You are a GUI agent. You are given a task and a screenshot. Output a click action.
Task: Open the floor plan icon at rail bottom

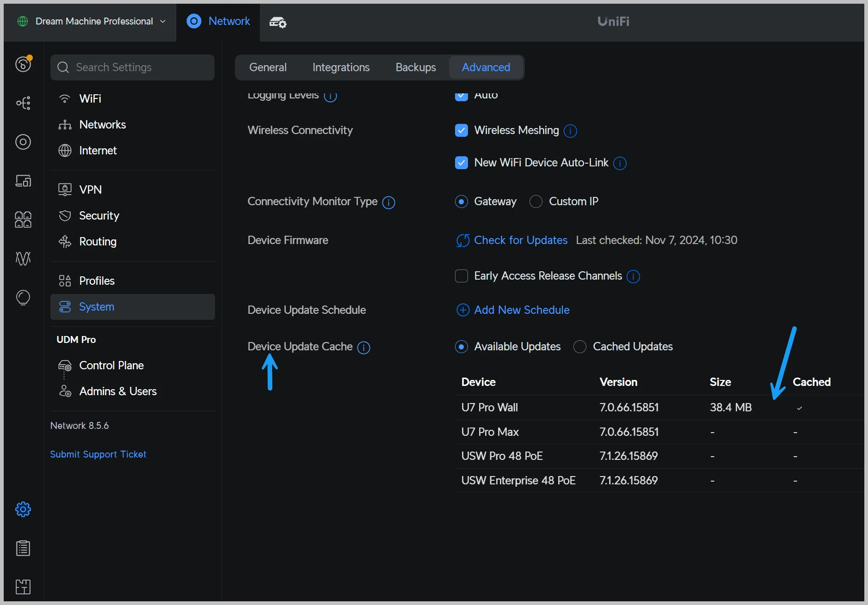click(23, 587)
